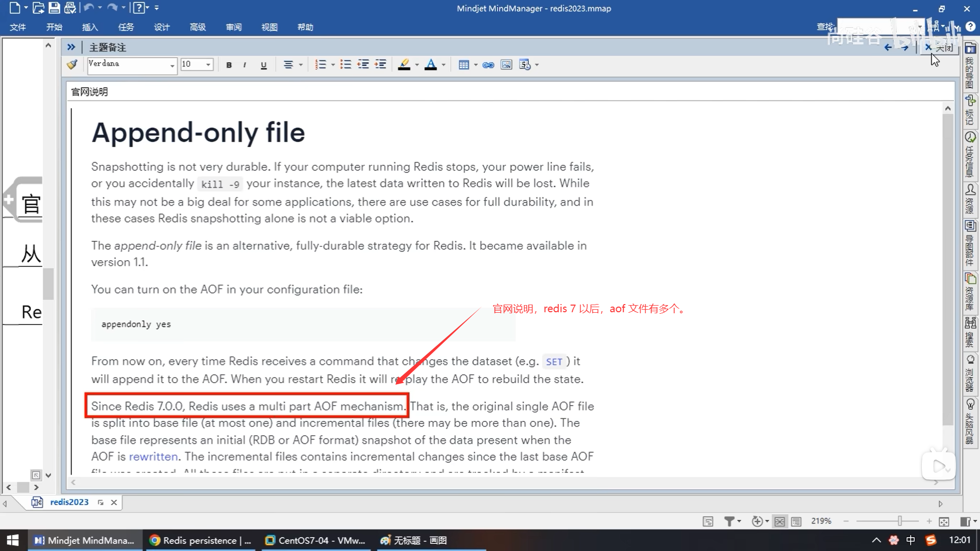Viewport: 980px width, 551px height.
Task: Click the bulleted list icon
Action: point(346,65)
